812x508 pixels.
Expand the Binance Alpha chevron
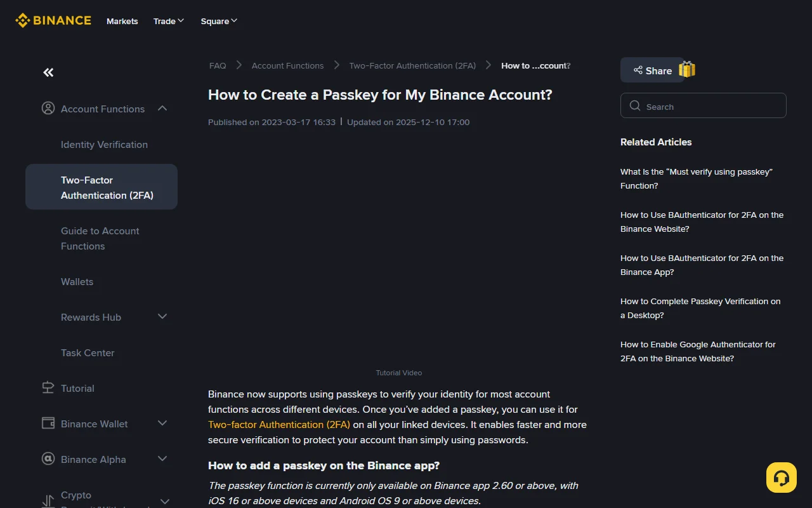click(x=162, y=458)
